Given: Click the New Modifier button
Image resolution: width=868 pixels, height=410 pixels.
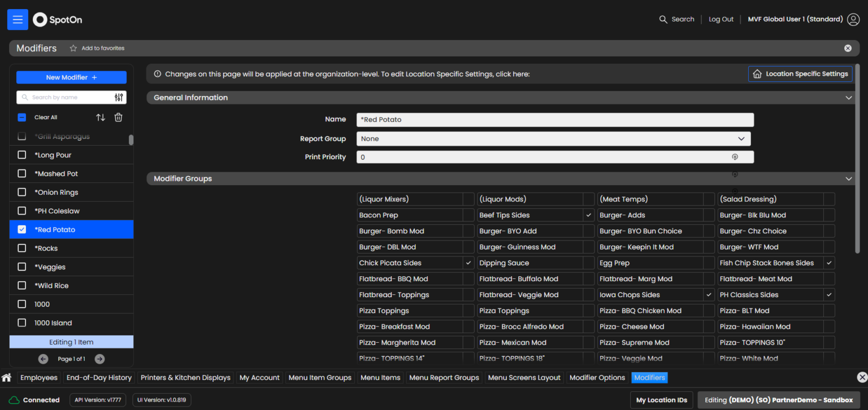Looking at the screenshot, I should pyautogui.click(x=71, y=77).
